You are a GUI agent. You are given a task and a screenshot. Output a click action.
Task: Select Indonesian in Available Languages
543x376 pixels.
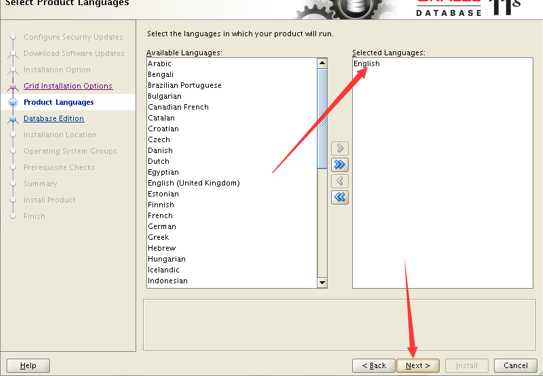coord(232,281)
